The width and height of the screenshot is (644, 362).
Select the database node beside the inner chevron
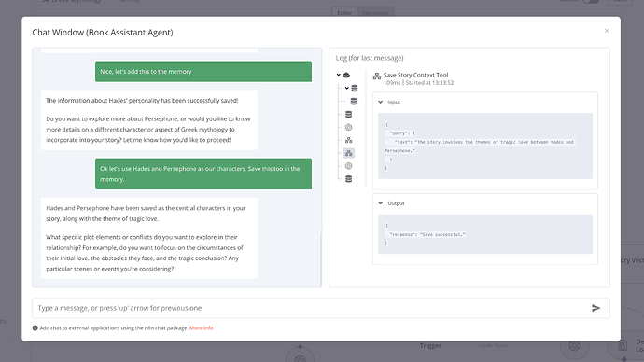tap(355, 89)
